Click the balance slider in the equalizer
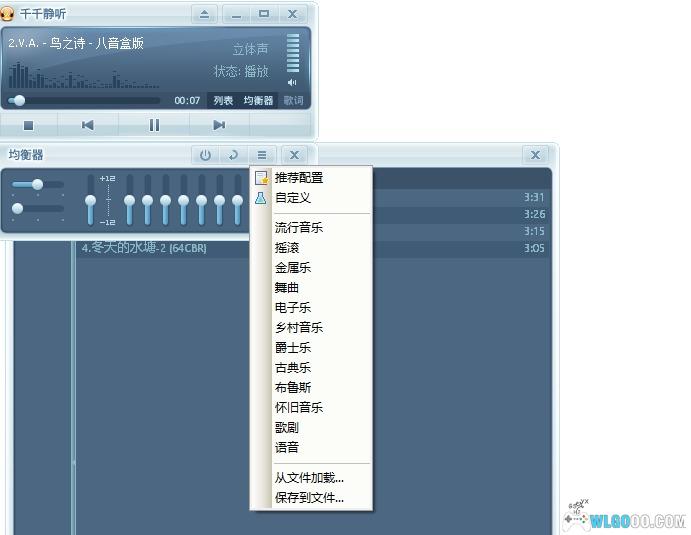The width and height of the screenshot is (691, 535). click(x=38, y=184)
